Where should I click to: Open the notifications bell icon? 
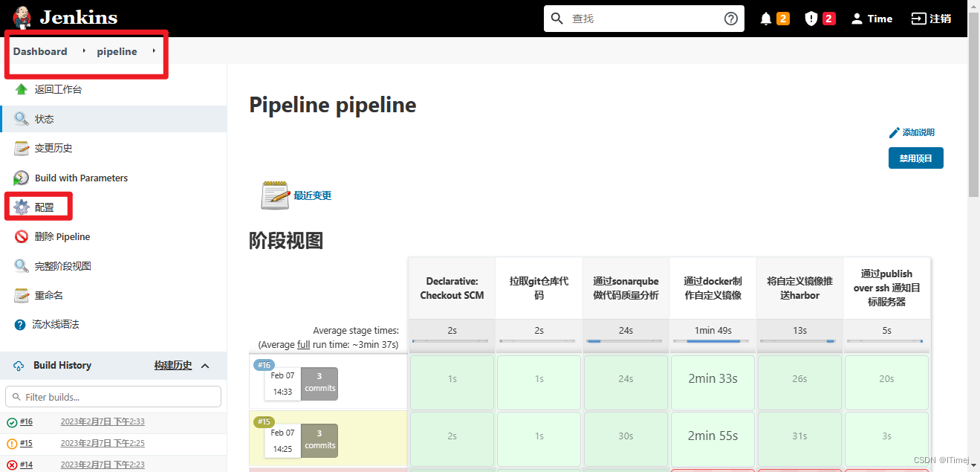click(x=768, y=17)
